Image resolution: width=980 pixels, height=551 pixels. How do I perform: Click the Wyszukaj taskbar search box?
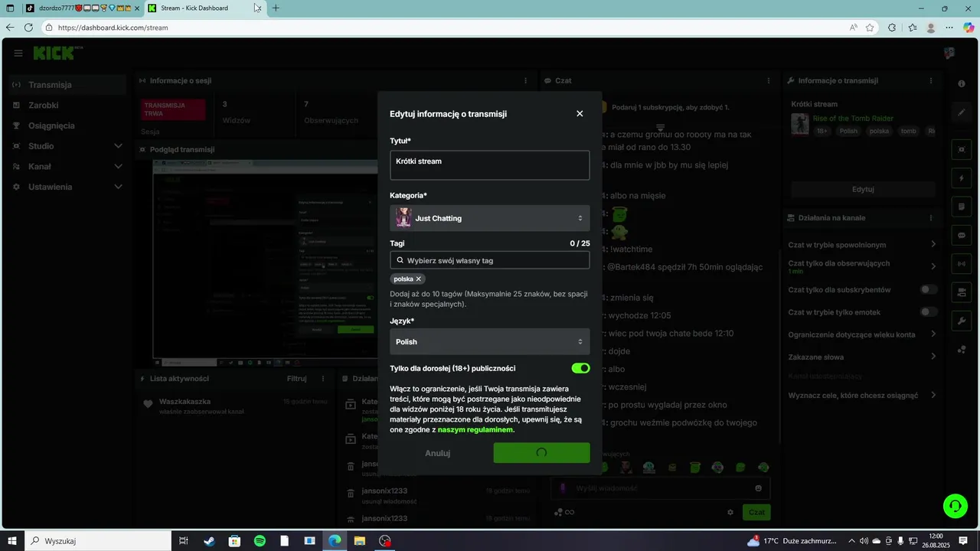click(97, 541)
